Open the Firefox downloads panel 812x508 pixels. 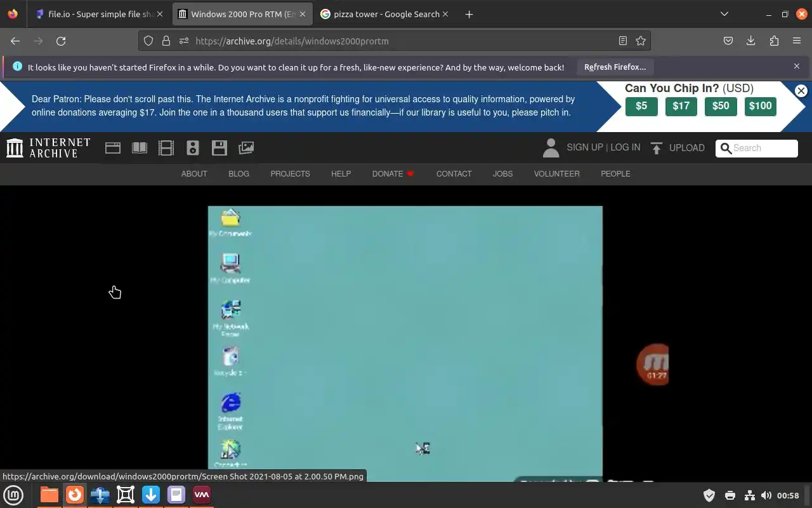point(750,41)
